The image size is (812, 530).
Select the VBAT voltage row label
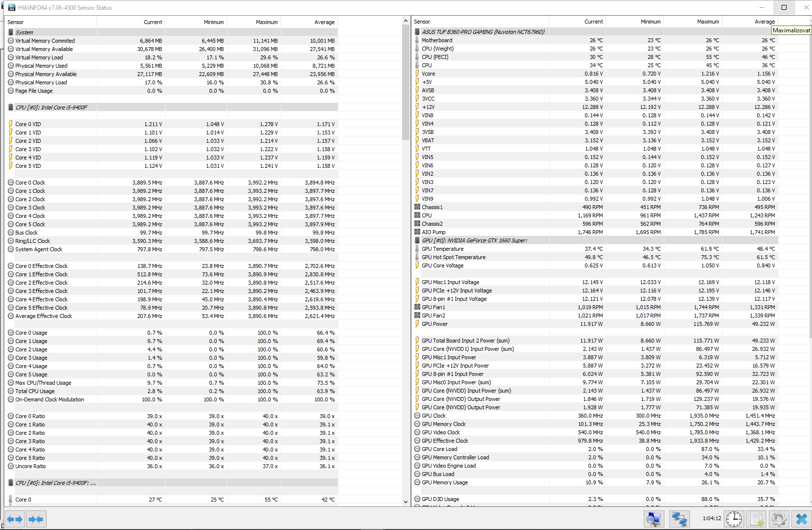[428, 140]
